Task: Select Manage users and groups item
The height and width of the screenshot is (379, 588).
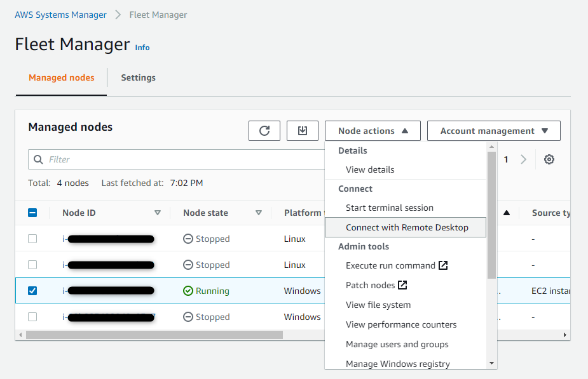Action: (x=406, y=344)
